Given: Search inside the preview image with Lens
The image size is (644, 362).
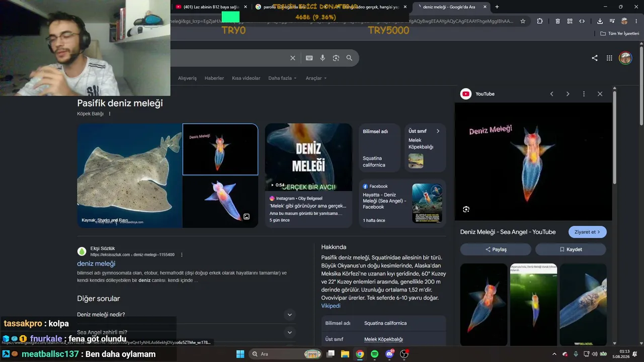Looking at the screenshot, I should click(x=466, y=209).
